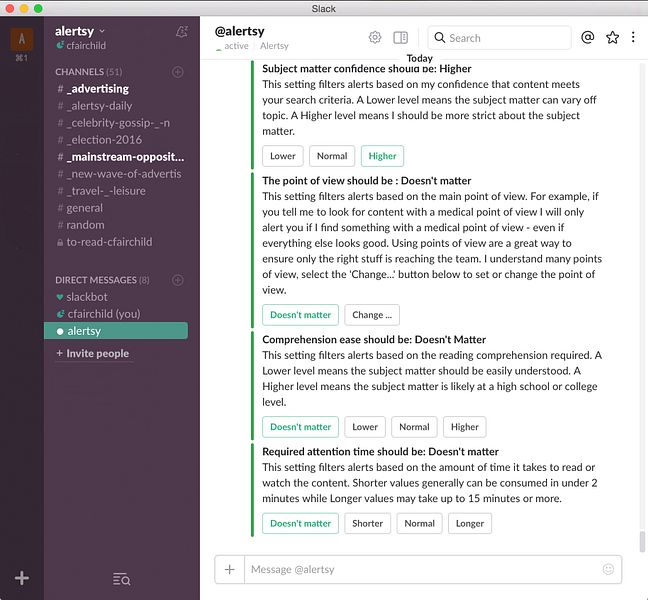Set subject confidence to Lower
Image resolution: width=648 pixels, height=600 pixels.
[283, 156]
